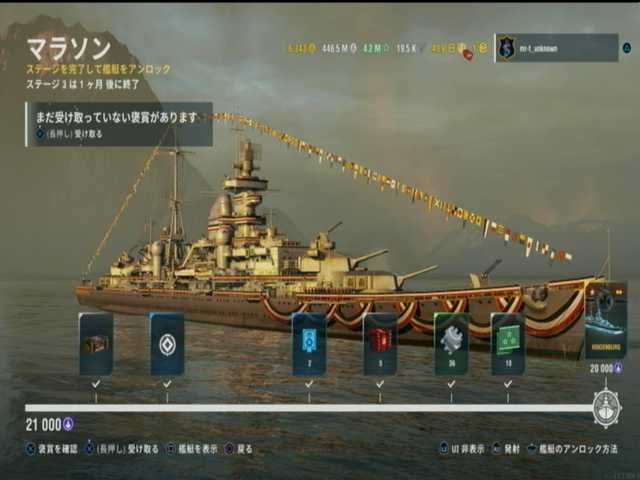Image resolution: width=640 pixels, height=480 pixels.
Task: Select the crate reward card
Action: click(x=96, y=344)
